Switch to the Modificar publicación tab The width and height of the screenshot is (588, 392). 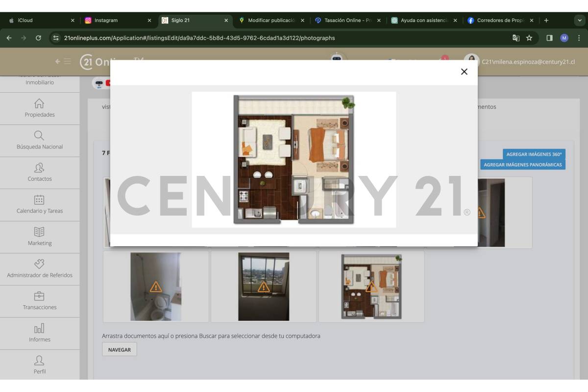click(271, 21)
